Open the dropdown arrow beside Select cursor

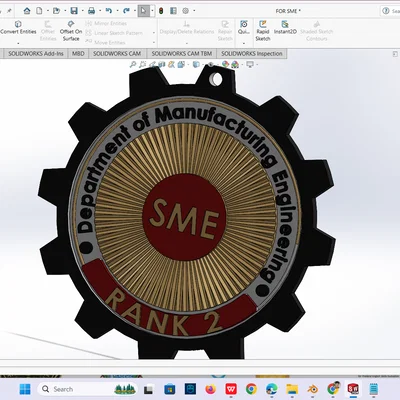[152, 11]
